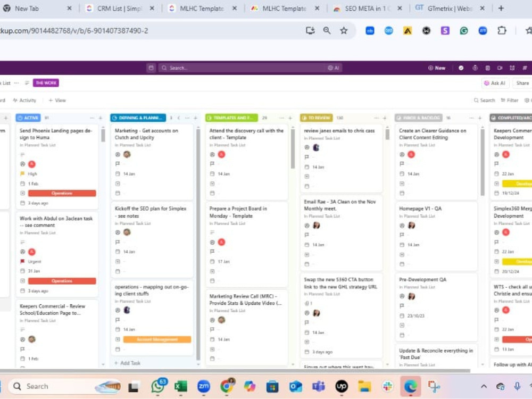
Task: Open 'Kickoff the SEO plan for Simplex' card
Action: coord(152,239)
